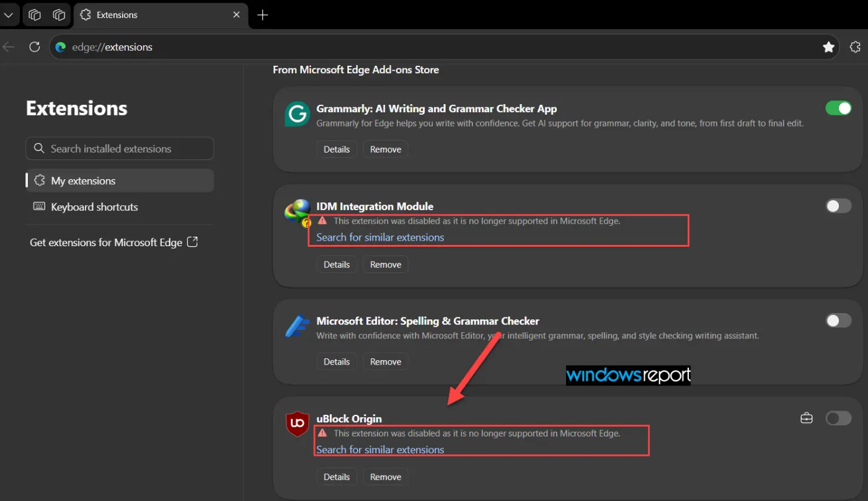868x501 pixels.
Task: Select the Extensions browser tab
Action: [x=160, y=15]
